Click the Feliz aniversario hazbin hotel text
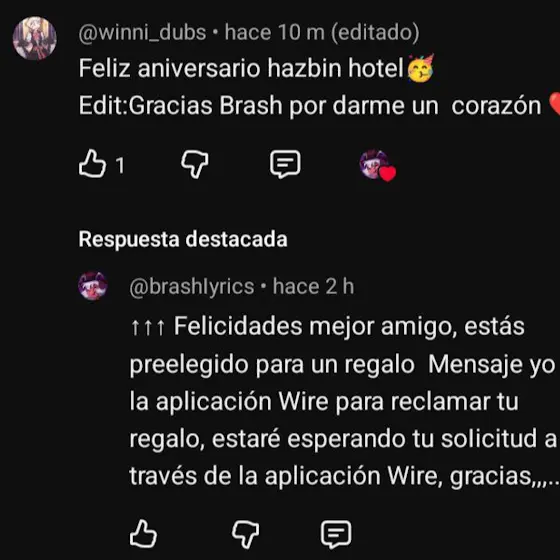This screenshot has height=560, width=560. coord(241,68)
